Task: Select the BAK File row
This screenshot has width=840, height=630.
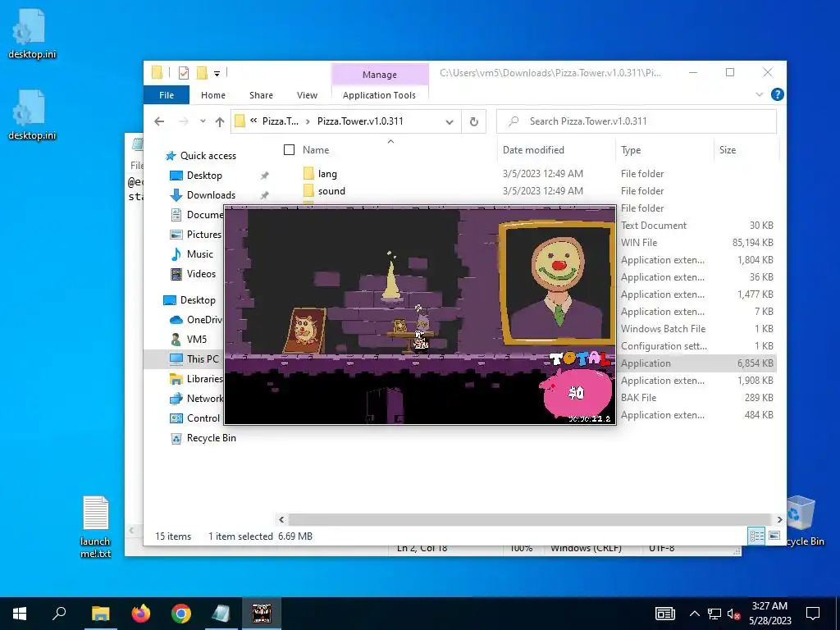Action: point(638,398)
